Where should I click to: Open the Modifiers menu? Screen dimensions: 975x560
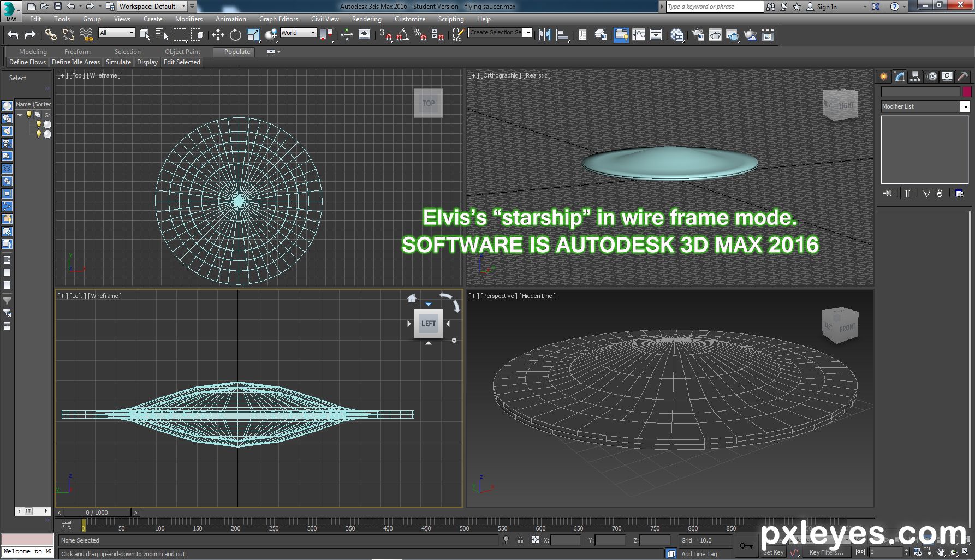pyautogui.click(x=189, y=19)
